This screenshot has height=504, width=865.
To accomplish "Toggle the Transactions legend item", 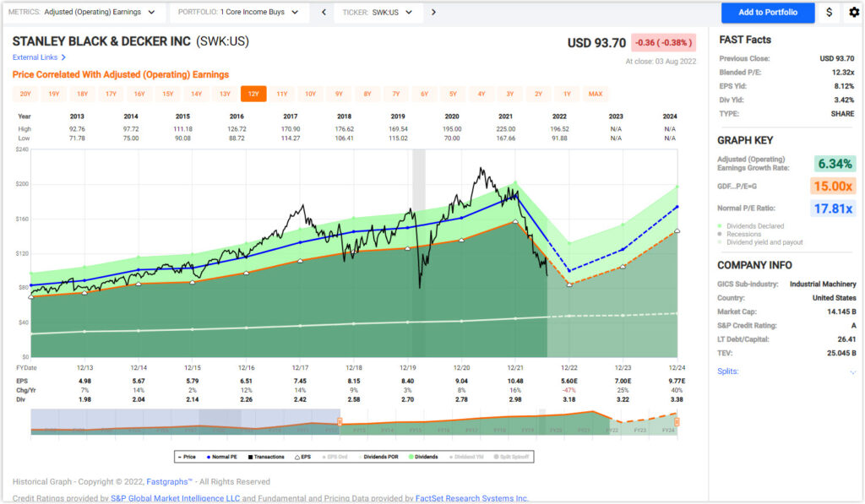I will pyautogui.click(x=266, y=457).
